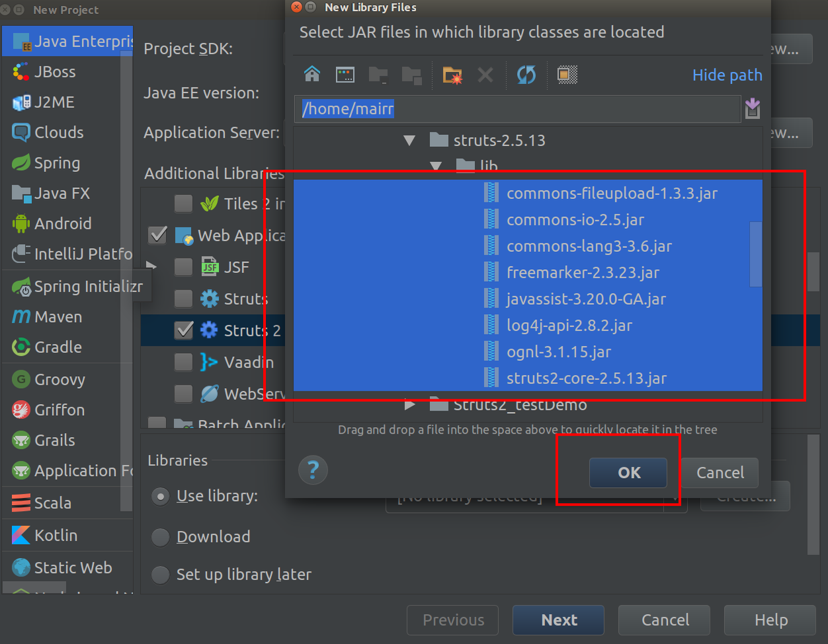Select the Use library radio button

(x=160, y=497)
